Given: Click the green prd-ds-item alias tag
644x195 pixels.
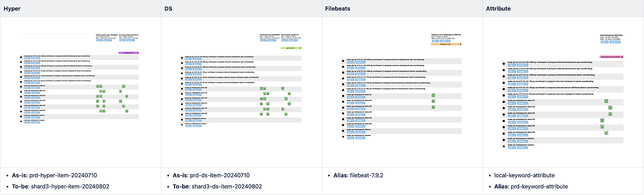Looking at the screenshot, I should tap(291, 48).
